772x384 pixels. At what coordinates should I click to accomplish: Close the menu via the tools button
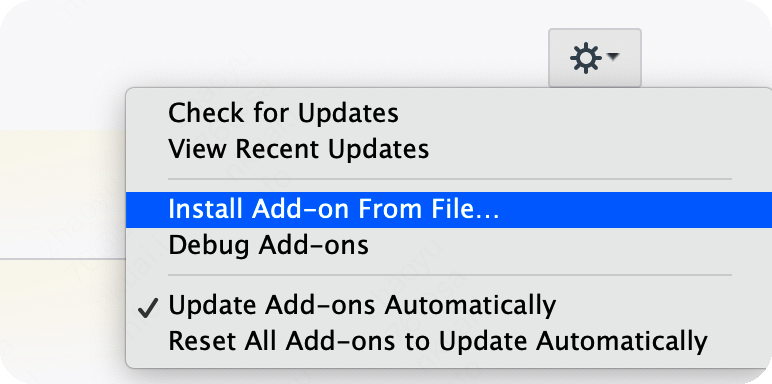pos(595,58)
